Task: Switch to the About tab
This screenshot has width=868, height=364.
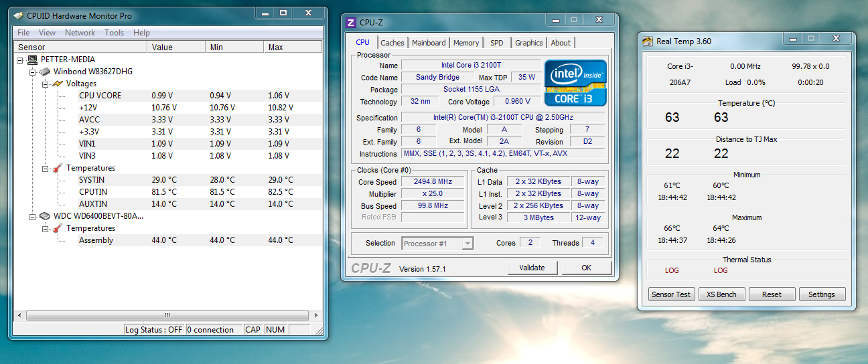Action: 561,43
